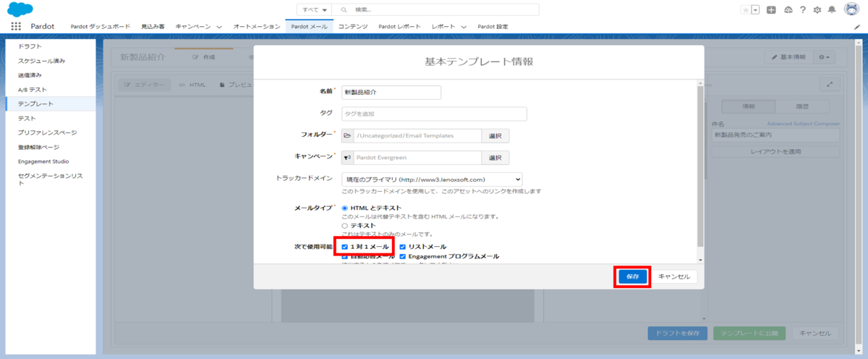Open 送信済み in the sidebar
Screen dimensions: 868x359
30,75
